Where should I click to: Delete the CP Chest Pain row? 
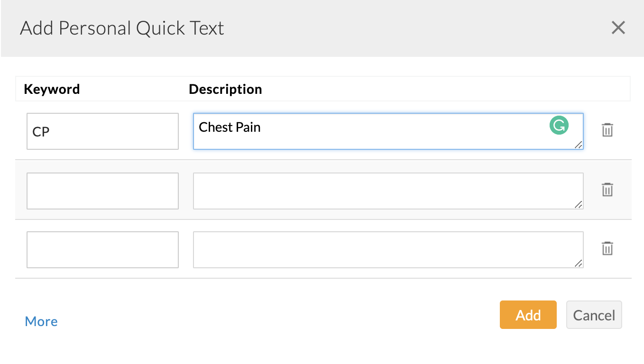(607, 130)
